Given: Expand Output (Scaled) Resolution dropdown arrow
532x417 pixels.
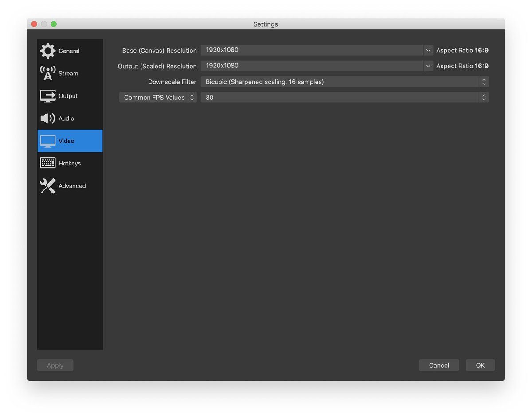Looking at the screenshot, I should pos(428,66).
